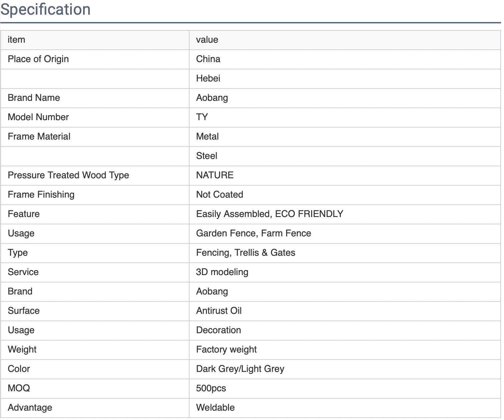Click the 'Weight' label cell
The height and width of the screenshot is (420, 504).
point(95,350)
